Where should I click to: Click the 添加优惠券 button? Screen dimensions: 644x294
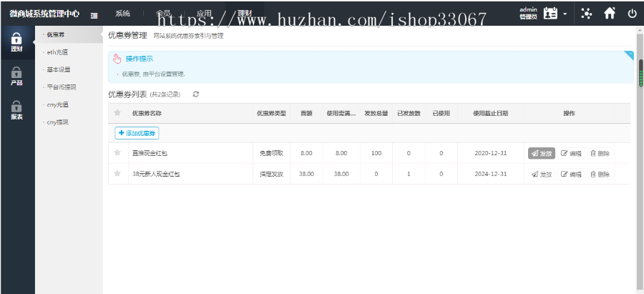coord(137,133)
